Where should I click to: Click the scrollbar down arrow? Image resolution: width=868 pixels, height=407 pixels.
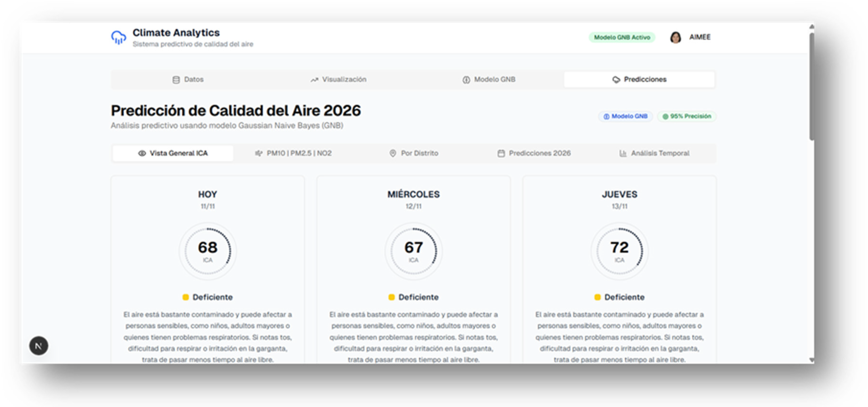point(812,360)
